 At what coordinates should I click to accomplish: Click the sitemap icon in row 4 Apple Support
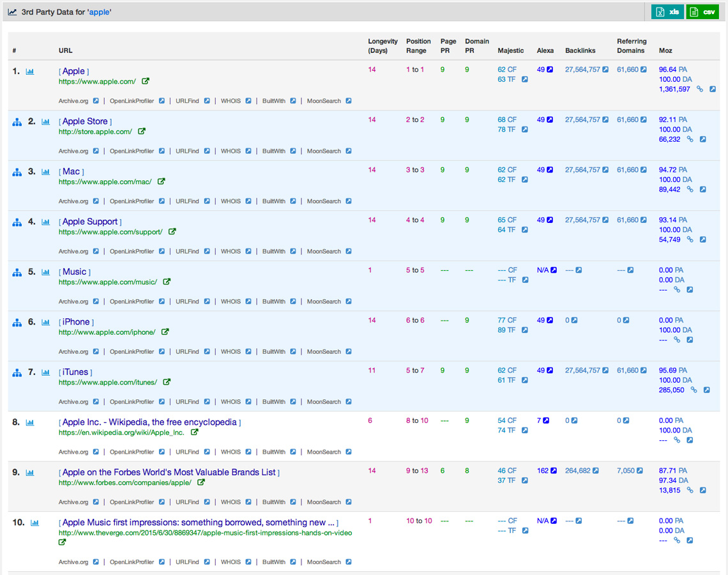point(17,222)
